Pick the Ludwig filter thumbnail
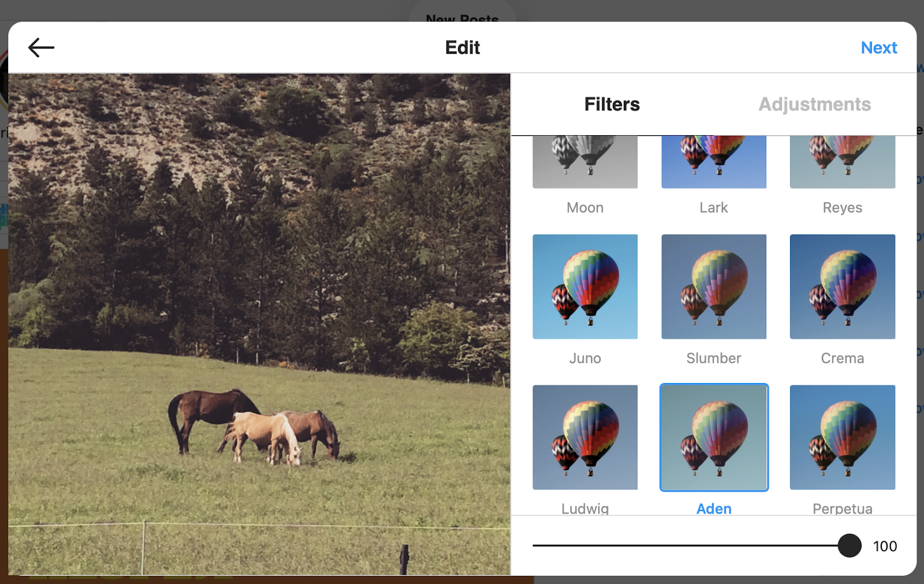Image resolution: width=924 pixels, height=584 pixels. (585, 437)
